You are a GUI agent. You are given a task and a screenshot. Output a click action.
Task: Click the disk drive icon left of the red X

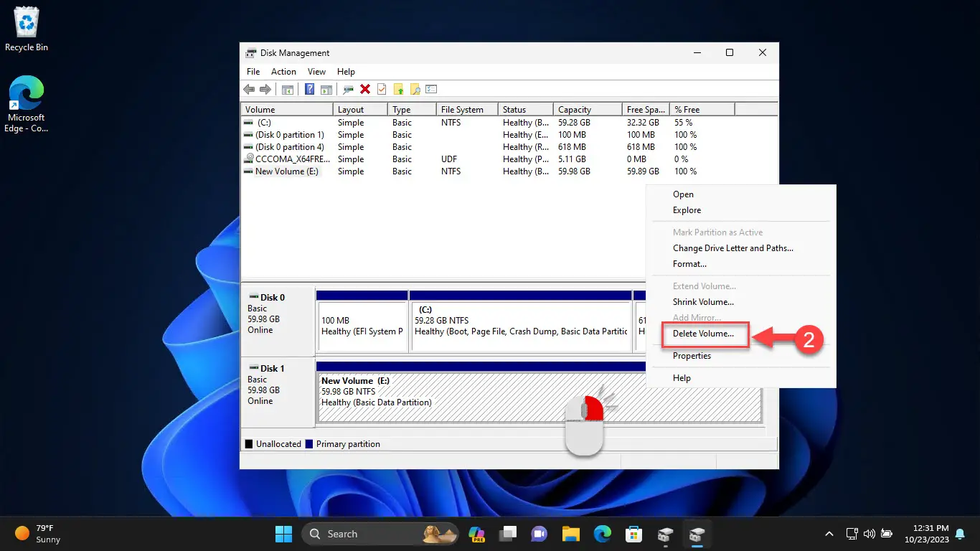[x=349, y=90]
